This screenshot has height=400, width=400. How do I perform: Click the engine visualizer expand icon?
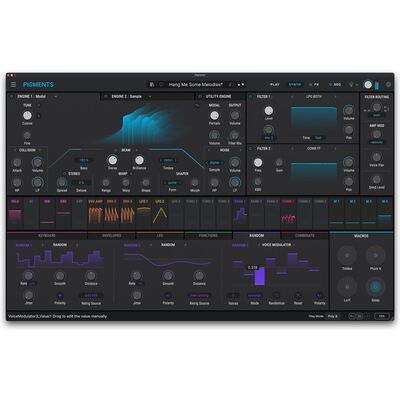click(197, 106)
